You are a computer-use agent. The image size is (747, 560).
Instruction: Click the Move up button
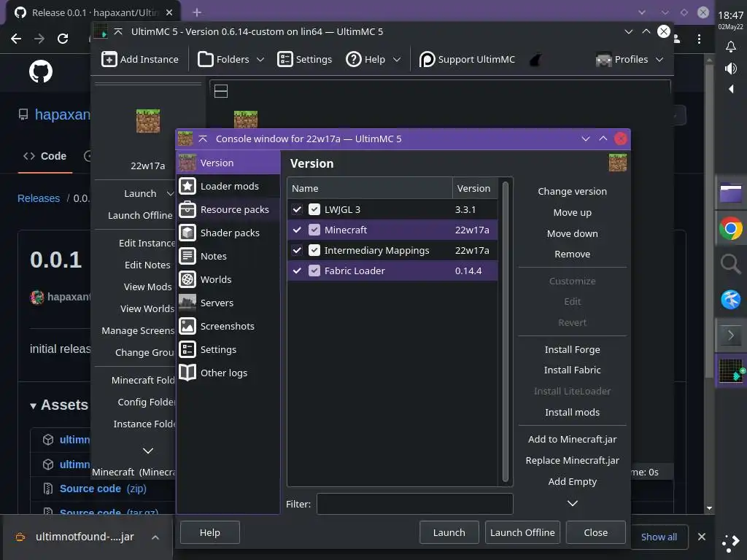[x=572, y=212]
